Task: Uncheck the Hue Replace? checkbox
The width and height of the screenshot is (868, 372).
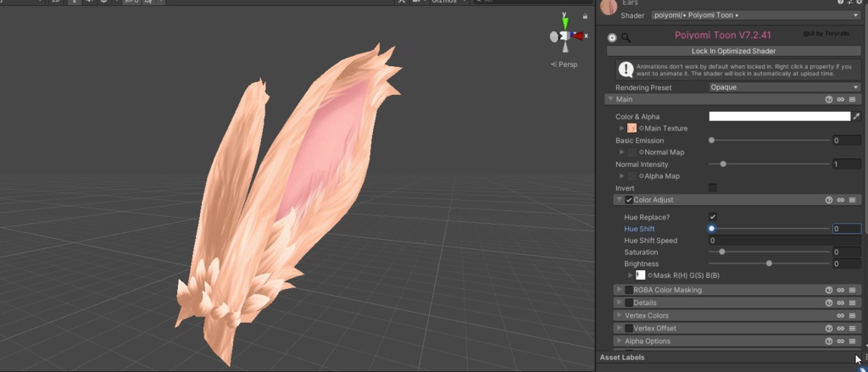Action: 712,217
